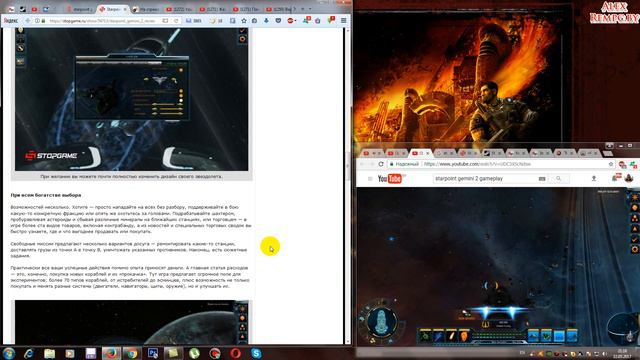Open the pinned YouTube tab in Firefox
Image resolution: width=640 pixels, height=360 pixels.
[x=34, y=9]
